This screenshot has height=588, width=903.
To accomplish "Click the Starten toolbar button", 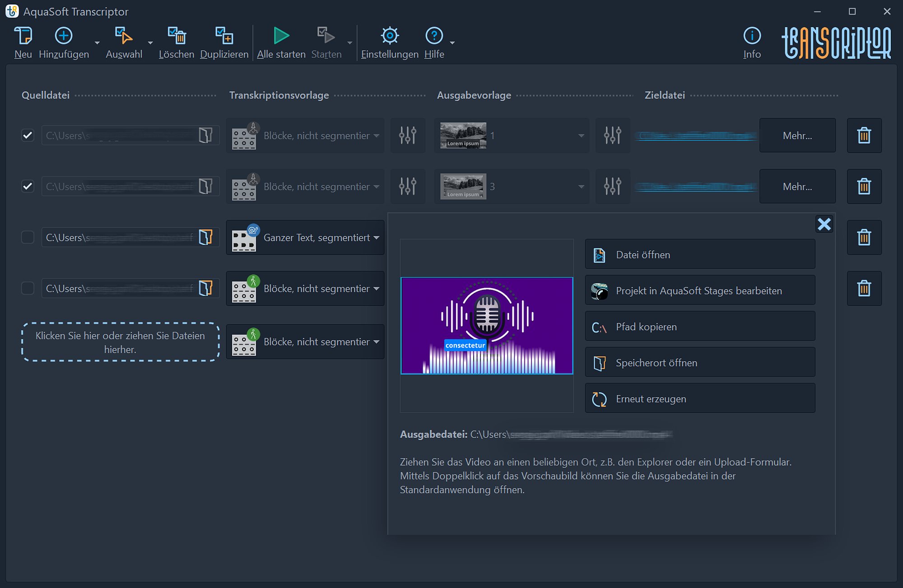I will click(326, 42).
